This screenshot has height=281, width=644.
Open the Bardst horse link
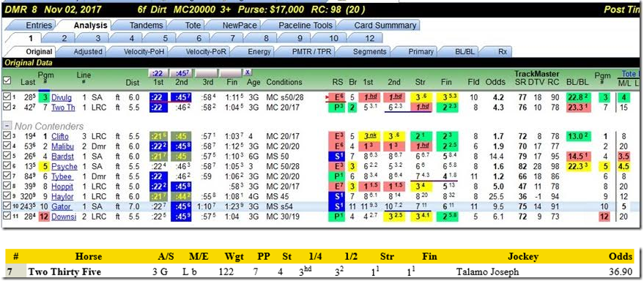63,157
